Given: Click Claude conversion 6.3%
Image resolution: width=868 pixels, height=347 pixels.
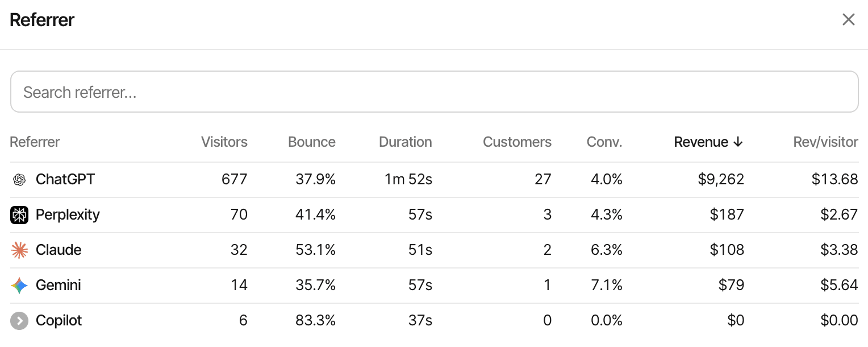Looking at the screenshot, I should pyautogui.click(x=607, y=250).
